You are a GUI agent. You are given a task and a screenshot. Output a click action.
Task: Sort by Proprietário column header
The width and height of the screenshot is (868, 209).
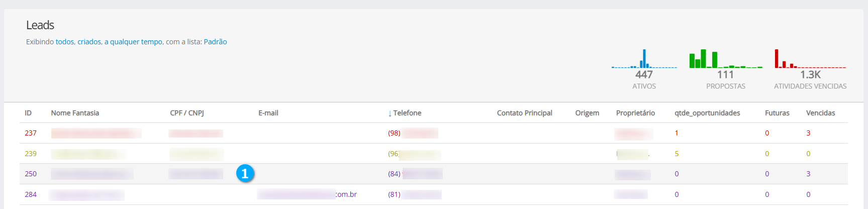point(635,113)
